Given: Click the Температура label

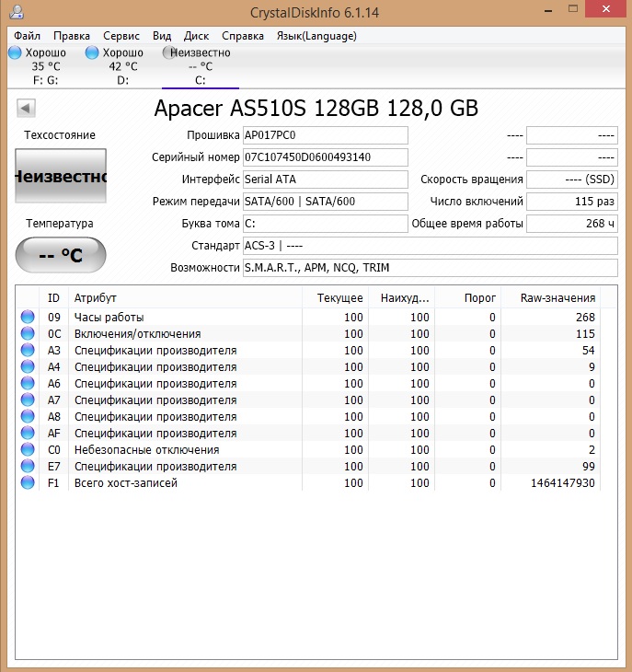Looking at the screenshot, I should (x=60, y=224).
